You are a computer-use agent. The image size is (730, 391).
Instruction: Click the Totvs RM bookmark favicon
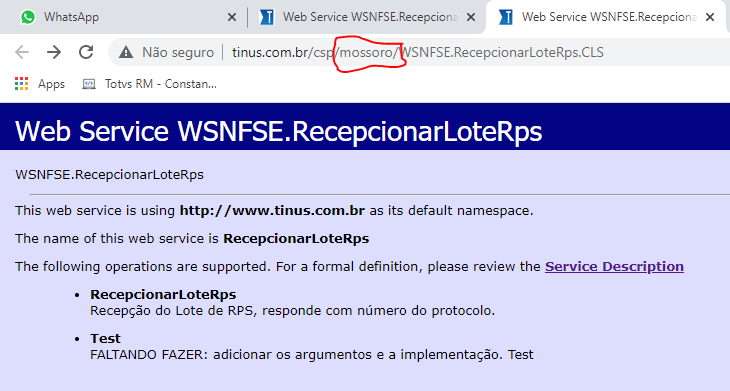(89, 84)
